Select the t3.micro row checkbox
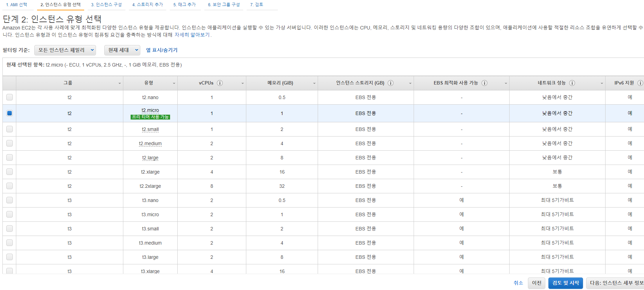The width and height of the screenshot is (644, 290). point(9,214)
